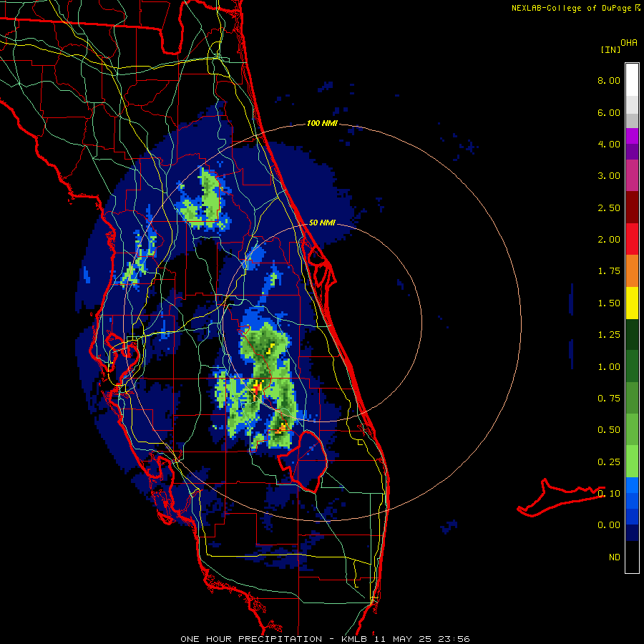
Task: Select the 1.25 legend label
Action: pyautogui.click(x=608, y=335)
